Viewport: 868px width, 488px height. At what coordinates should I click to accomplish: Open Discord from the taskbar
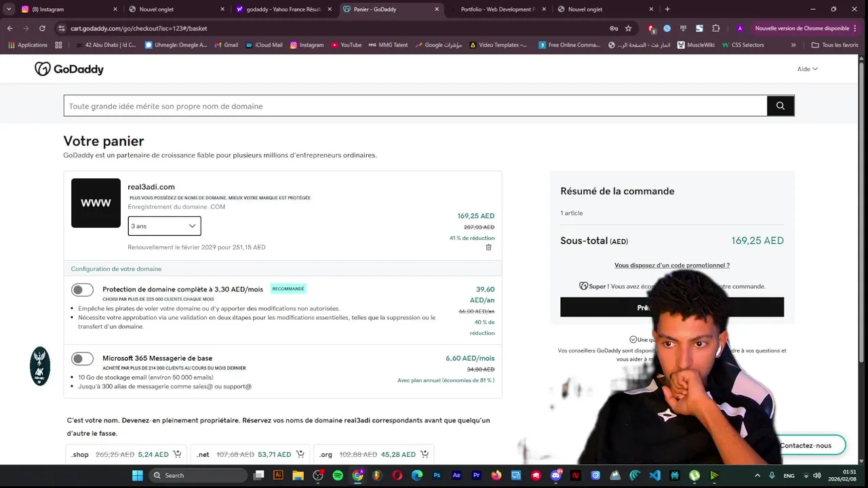(x=556, y=476)
